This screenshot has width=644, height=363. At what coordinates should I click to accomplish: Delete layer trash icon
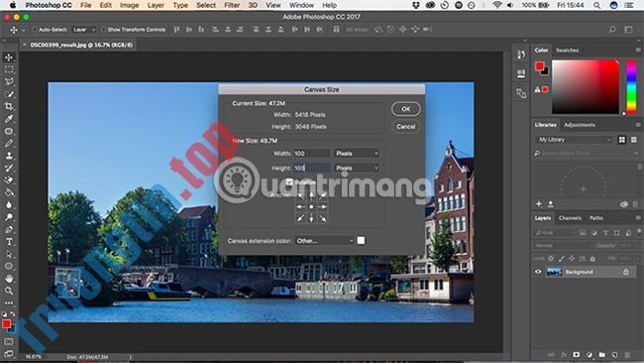(x=627, y=354)
